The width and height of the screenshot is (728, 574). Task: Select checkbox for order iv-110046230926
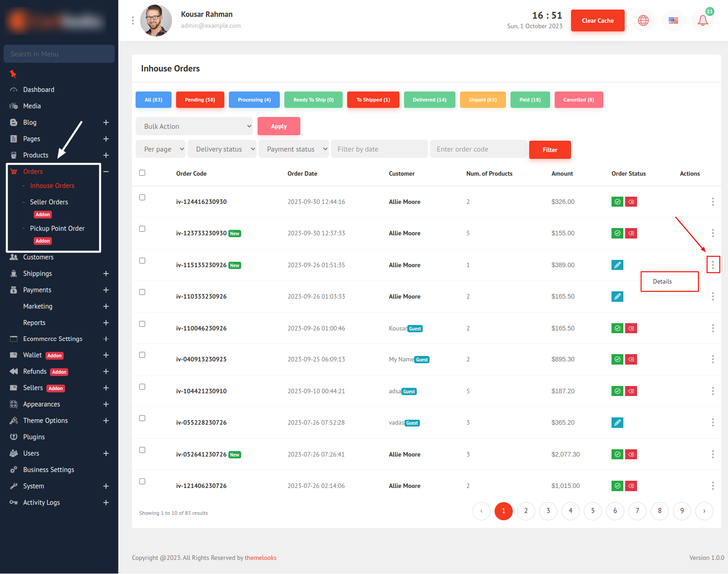(142, 324)
